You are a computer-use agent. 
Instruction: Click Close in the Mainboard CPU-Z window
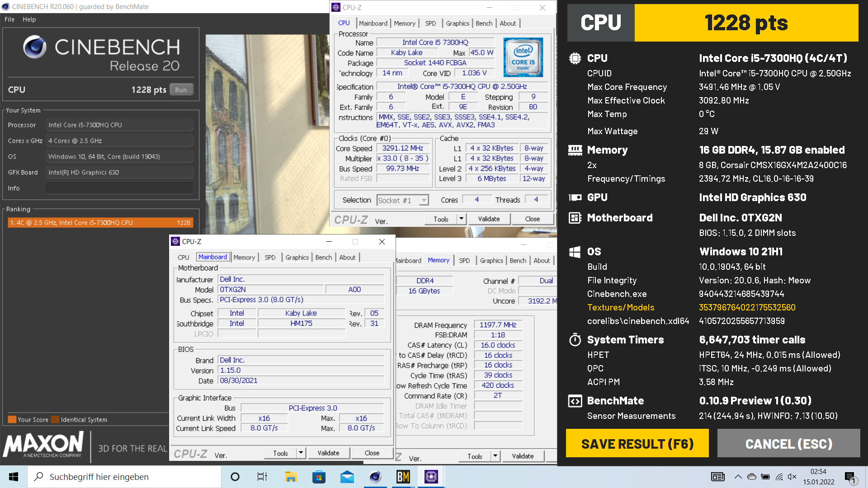click(x=372, y=453)
